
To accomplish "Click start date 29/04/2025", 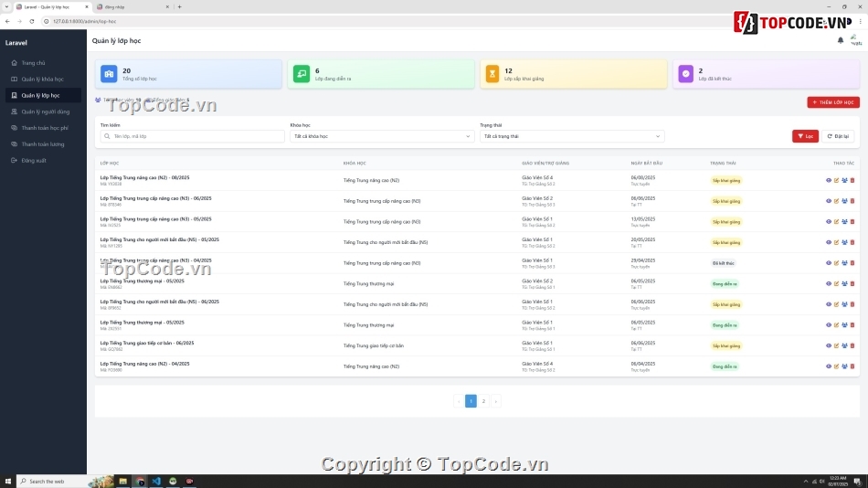I will (x=642, y=260).
